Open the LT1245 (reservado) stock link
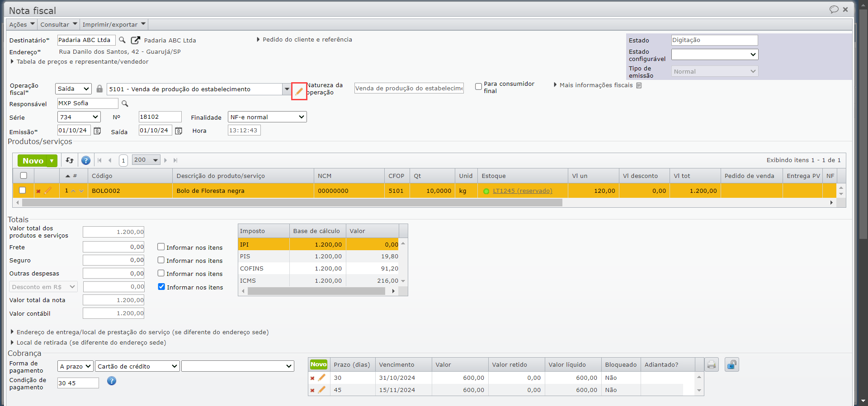 point(522,191)
